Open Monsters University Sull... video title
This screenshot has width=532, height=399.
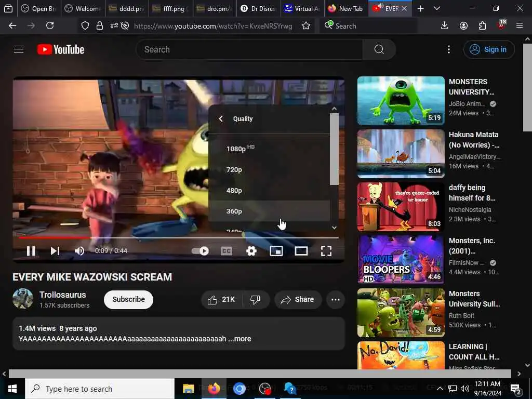tap(474, 299)
